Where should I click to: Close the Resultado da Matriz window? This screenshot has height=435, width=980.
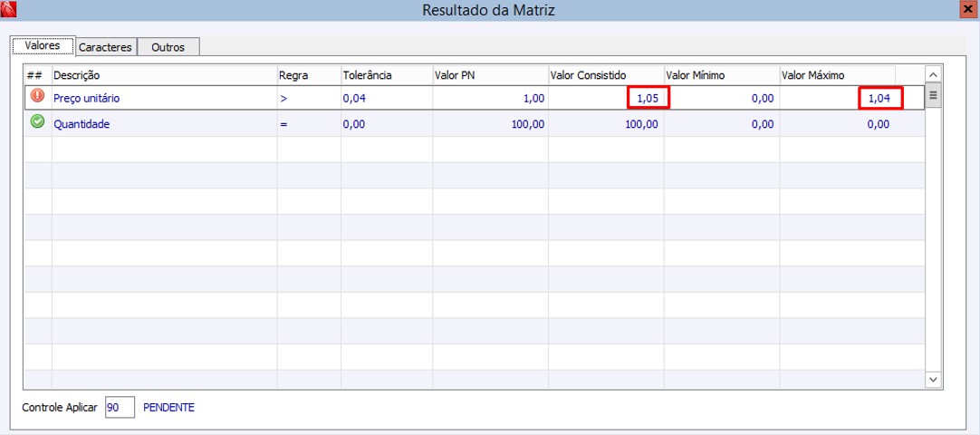click(x=970, y=9)
